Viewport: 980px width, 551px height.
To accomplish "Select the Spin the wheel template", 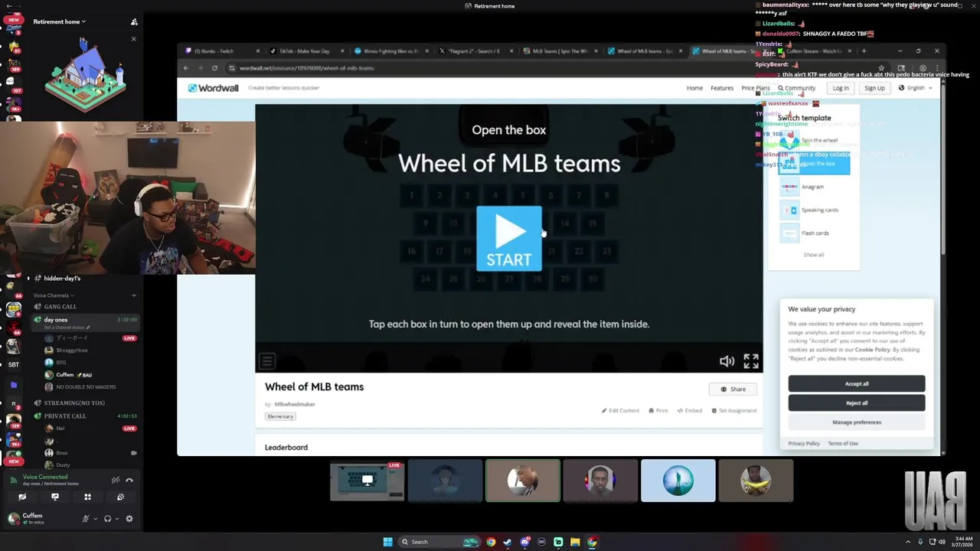I will pyautogui.click(x=814, y=141).
